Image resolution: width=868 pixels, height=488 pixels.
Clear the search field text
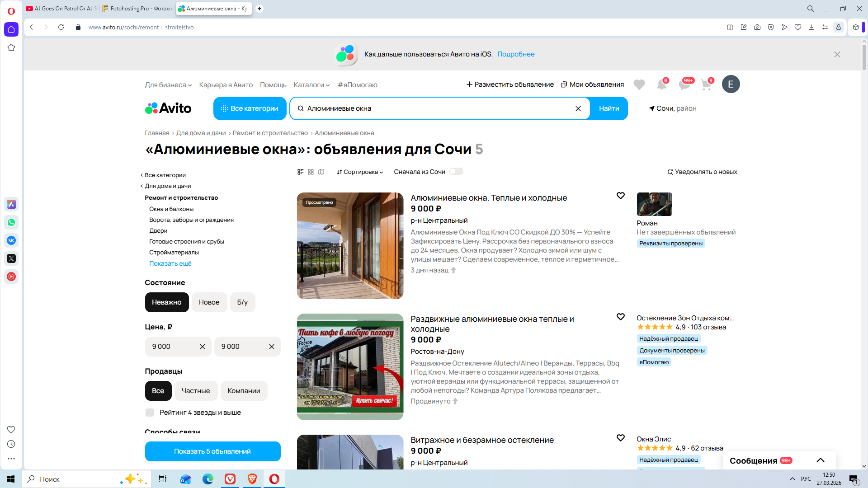tap(578, 108)
